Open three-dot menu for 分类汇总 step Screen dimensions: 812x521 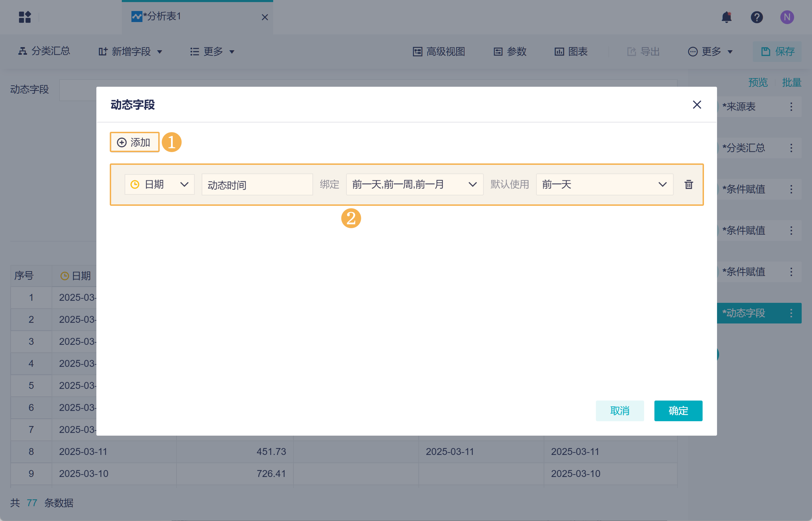click(x=791, y=148)
